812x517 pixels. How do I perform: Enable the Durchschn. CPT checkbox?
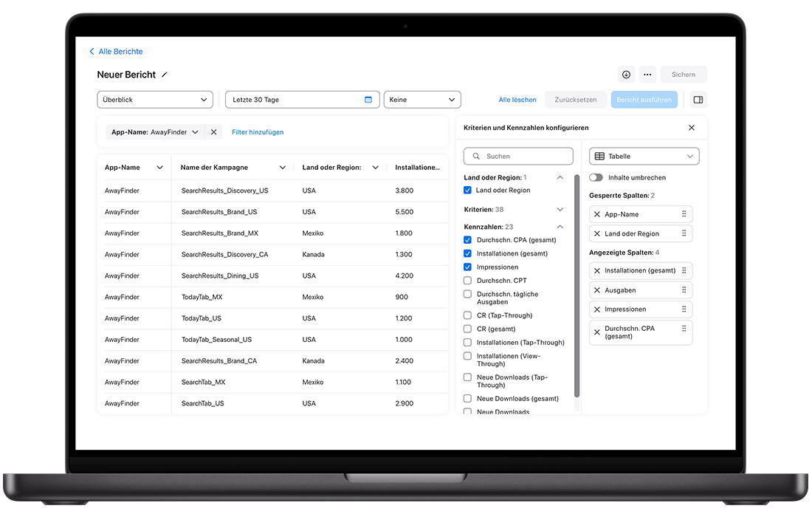click(467, 281)
